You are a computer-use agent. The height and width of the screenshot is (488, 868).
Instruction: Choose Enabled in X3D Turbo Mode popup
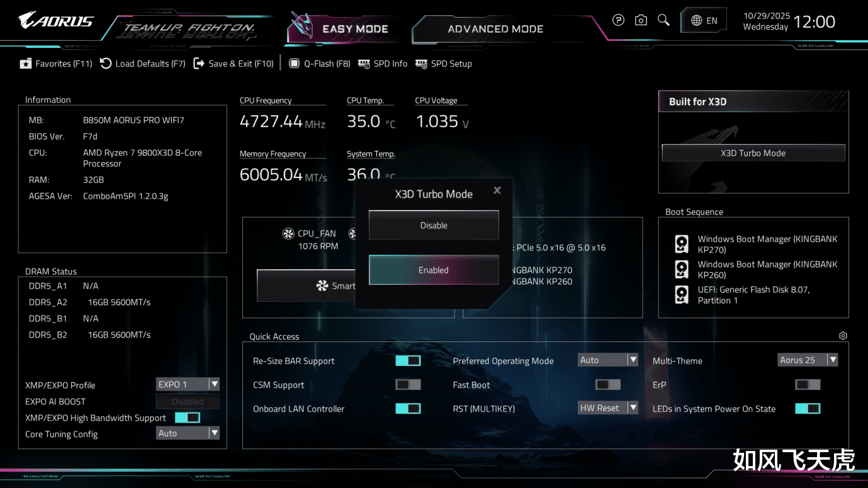coord(434,270)
